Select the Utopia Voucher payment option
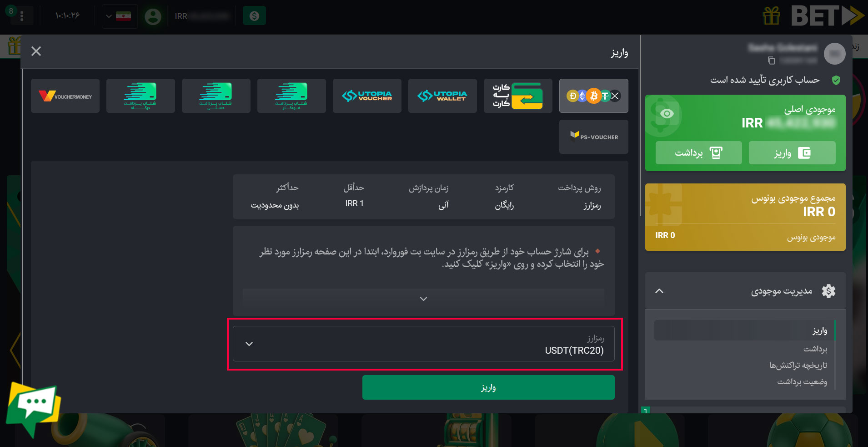The image size is (868, 447). (x=367, y=96)
